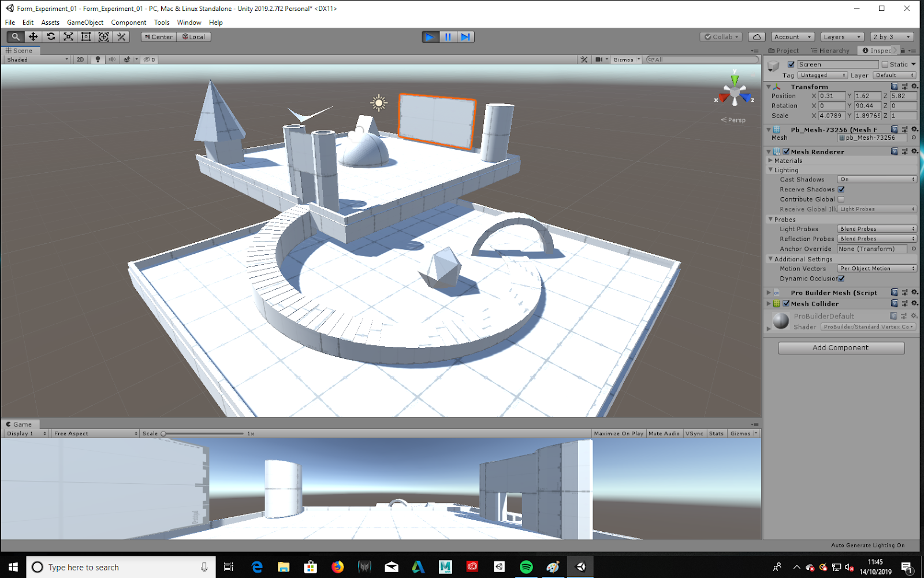The height and width of the screenshot is (578, 924).
Task: Click the Pause button in the toolbar
Action: (448, 37)
